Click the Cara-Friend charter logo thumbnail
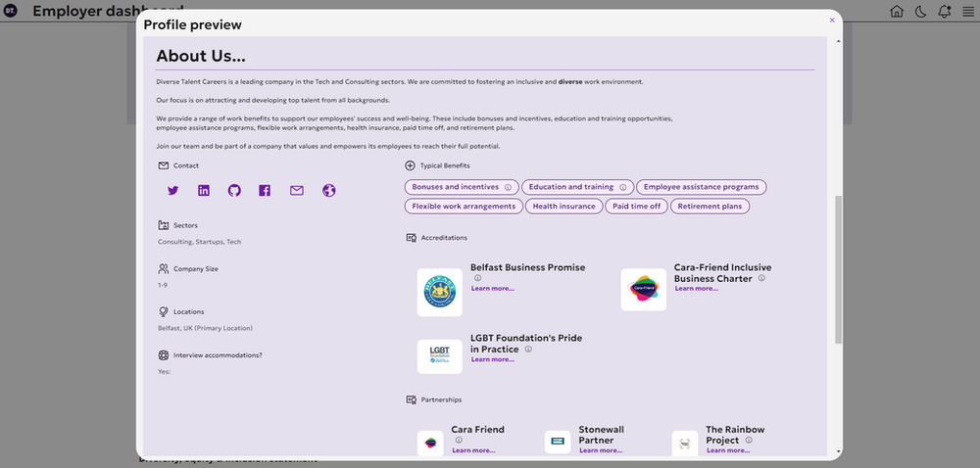 (x=644, y=290)
